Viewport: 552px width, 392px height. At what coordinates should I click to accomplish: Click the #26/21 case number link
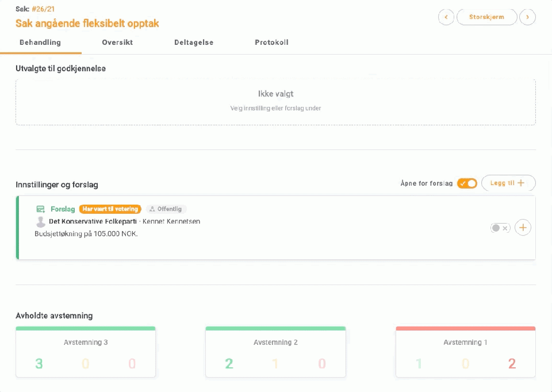point(44,9)
